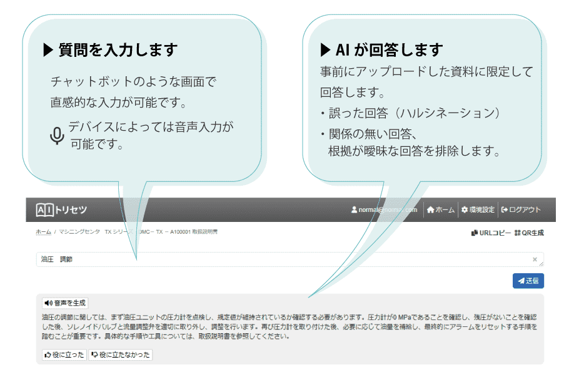The width and height of the screenshot is (579, 392).
Task: Click the question input field containing 油圧 調節
Action: [281, 259]
